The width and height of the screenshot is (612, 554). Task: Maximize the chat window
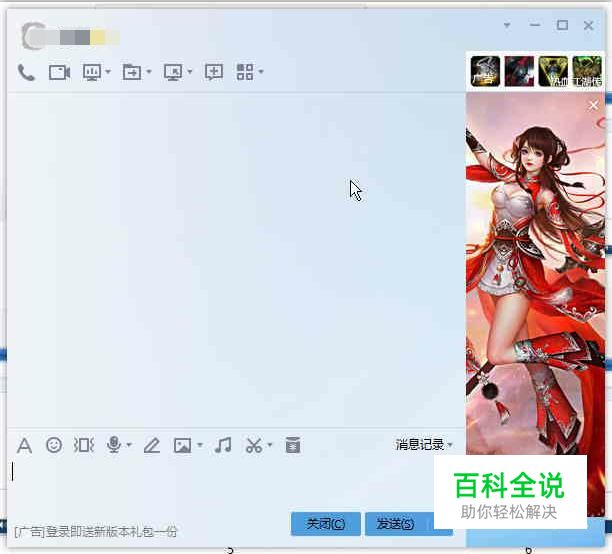pos(562,25)
